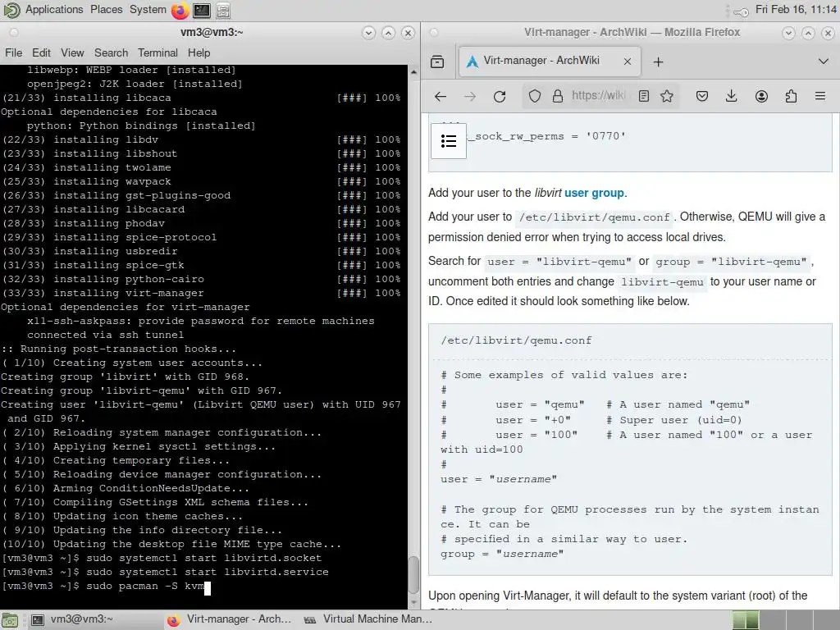Open Firefox extensions menu
This screenshot has height=630, width=840.
(791, 97)
